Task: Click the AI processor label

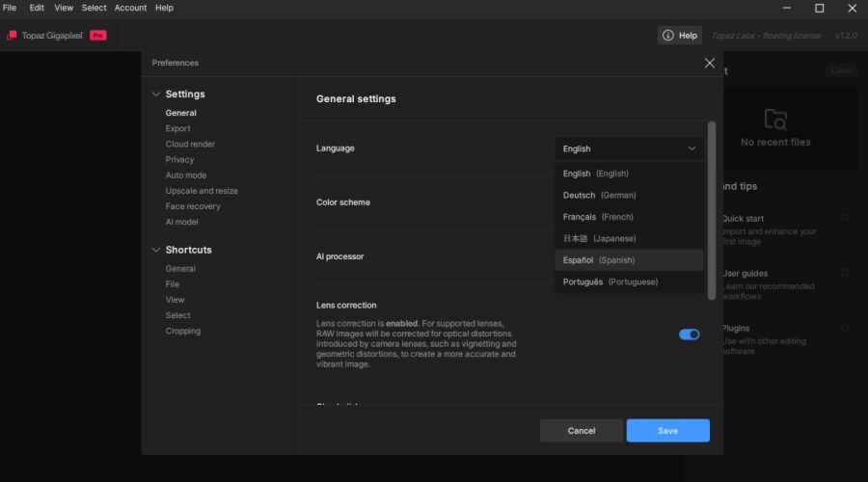Action: pos(339,256)
